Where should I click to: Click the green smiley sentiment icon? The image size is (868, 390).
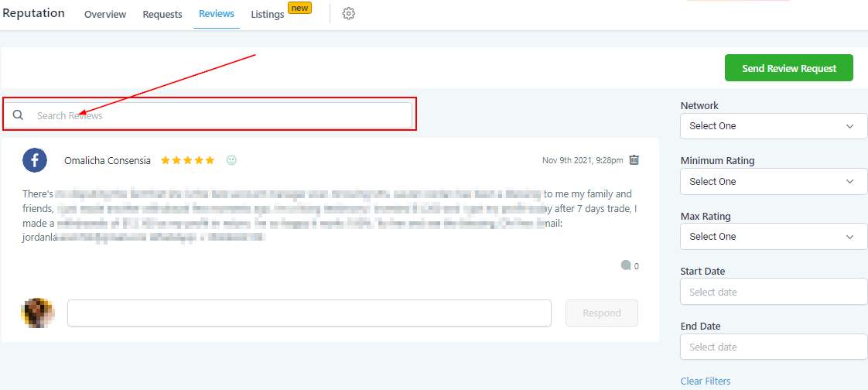231,160
